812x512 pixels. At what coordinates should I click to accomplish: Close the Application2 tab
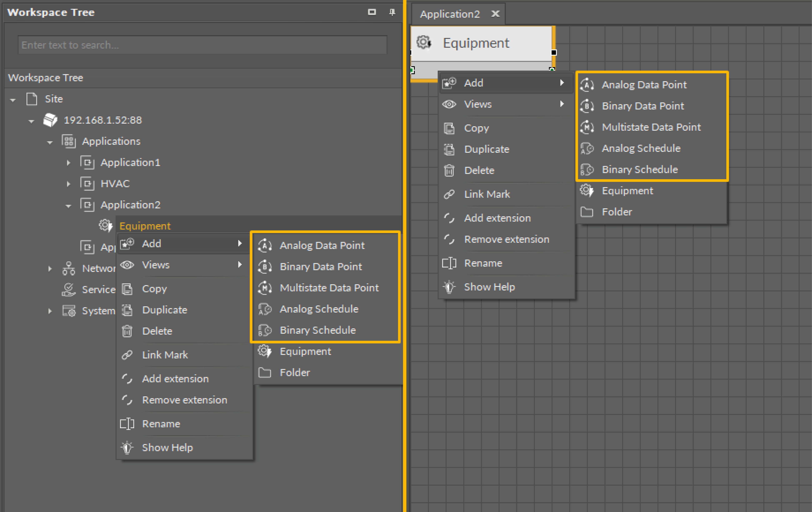495,14
